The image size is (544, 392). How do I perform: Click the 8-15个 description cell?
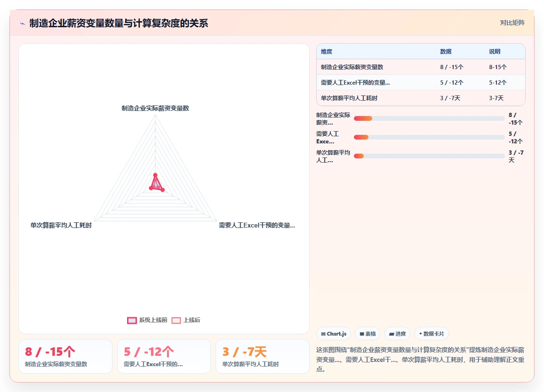pyautogui.click(x=498, y=67)
